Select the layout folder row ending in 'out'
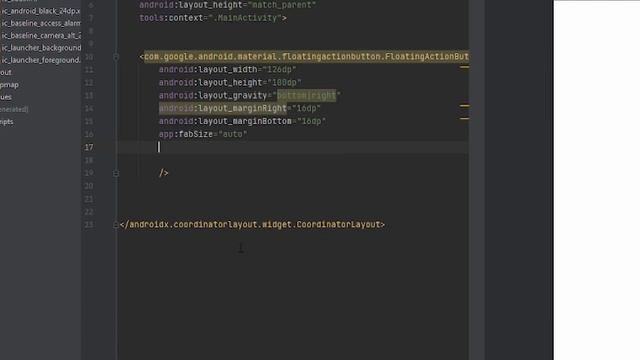 (6, 72)
